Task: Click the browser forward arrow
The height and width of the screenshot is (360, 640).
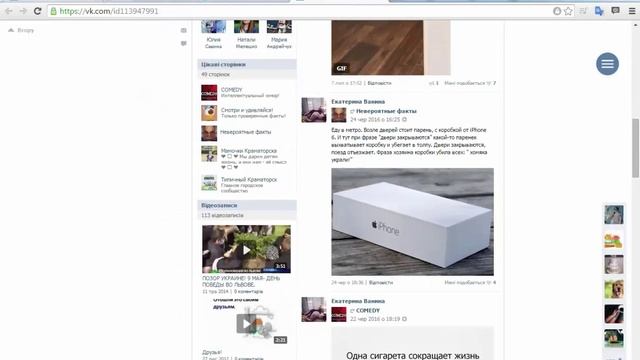Action: [x=23, y=11]
